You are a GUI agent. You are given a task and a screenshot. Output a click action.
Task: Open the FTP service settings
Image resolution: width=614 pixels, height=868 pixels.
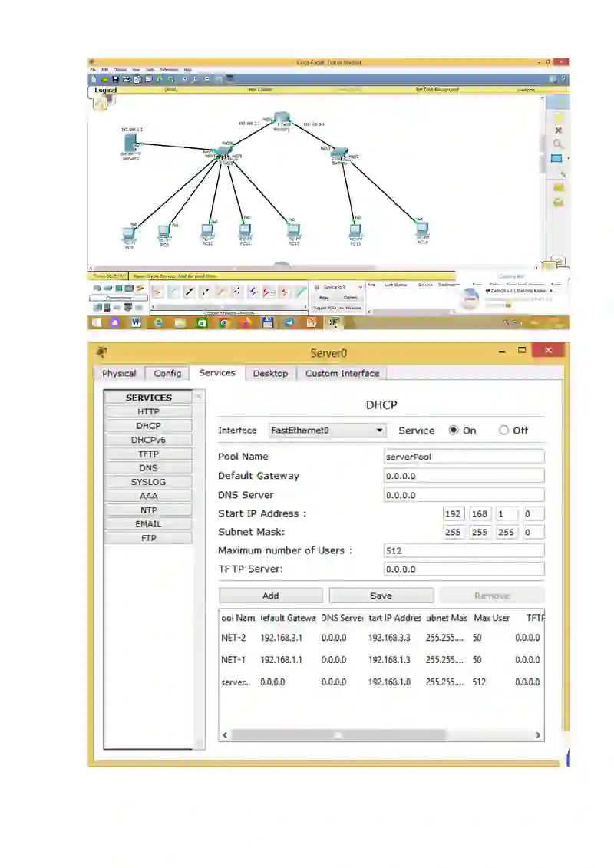tap(148, 538)
